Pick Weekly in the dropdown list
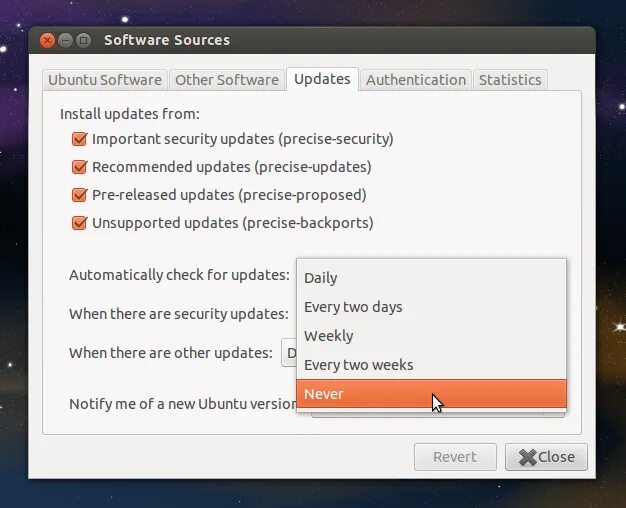626x508 pixels. pyautogui.click(x=431, y=336)
